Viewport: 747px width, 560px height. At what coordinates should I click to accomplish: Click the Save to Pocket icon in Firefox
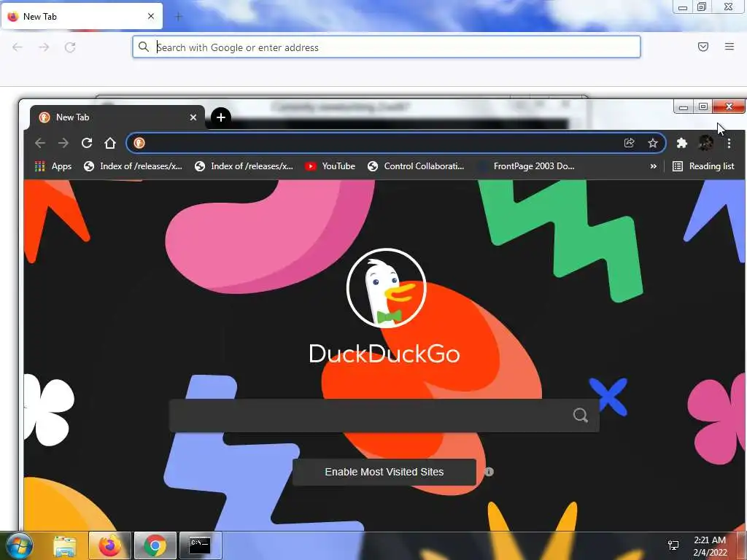tap(703, 47)
